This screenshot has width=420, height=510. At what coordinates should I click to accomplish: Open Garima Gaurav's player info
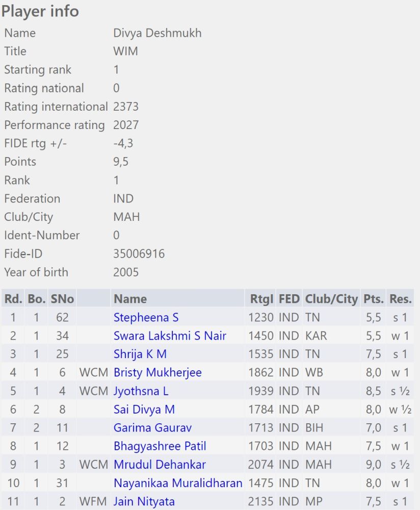[x=152, y=428]
